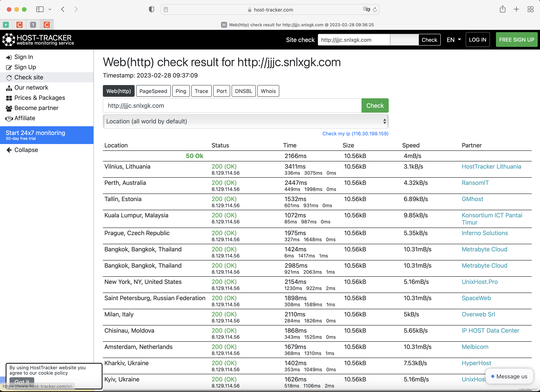The image size is (540, 392).
Task: Switch to the PageSpeed tab
Action: pos(153,91)
